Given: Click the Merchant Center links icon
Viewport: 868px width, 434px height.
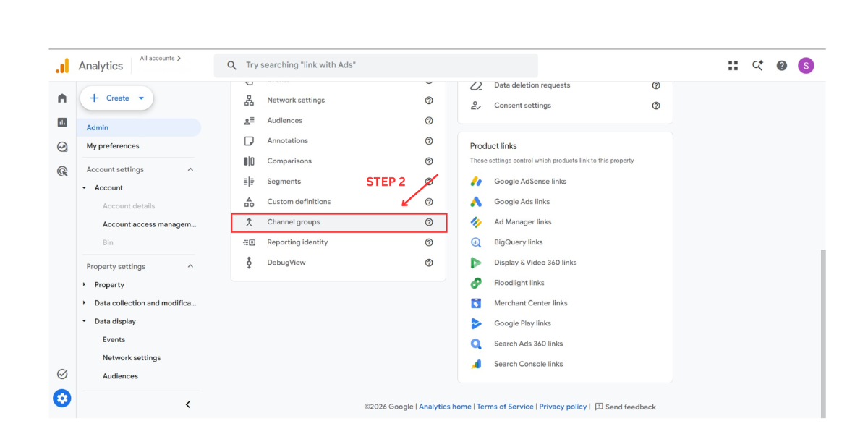Looking at the screenshot, I should pos(476,303).
